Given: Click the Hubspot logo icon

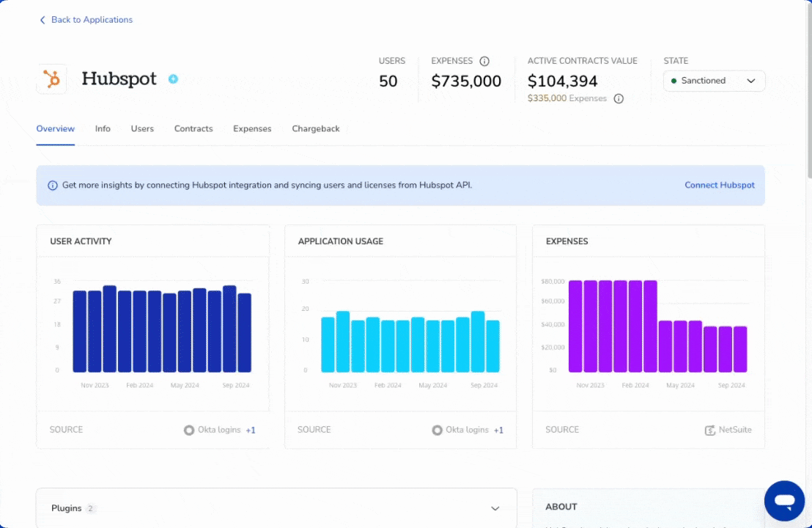Looking at the screenshot, I should pos(51,79).
